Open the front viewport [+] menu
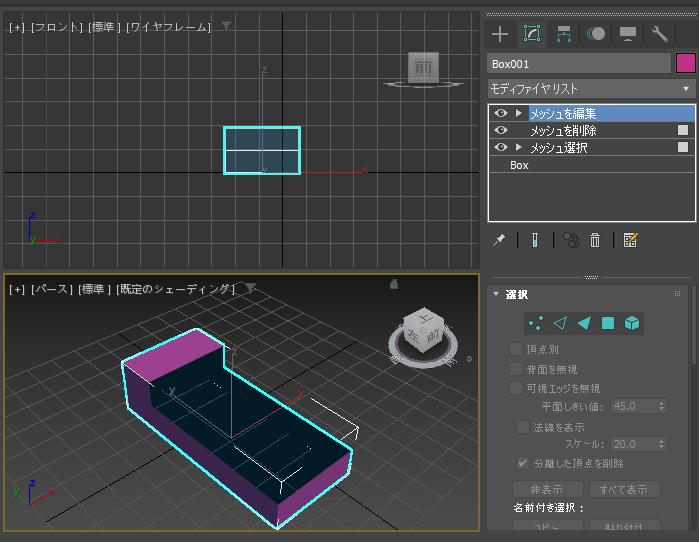 point(17,27)
